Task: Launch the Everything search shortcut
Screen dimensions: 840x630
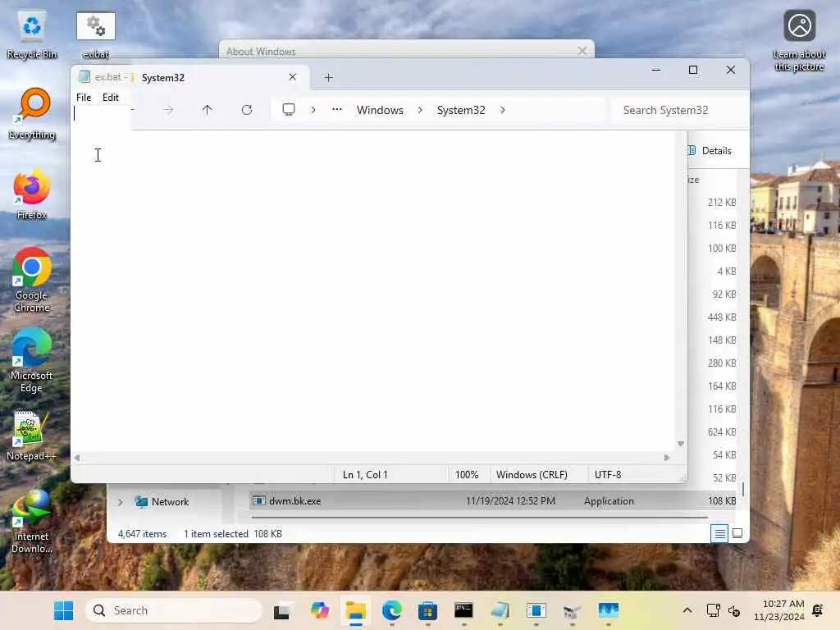Action: pyautogui.click(x=32, y=114)
